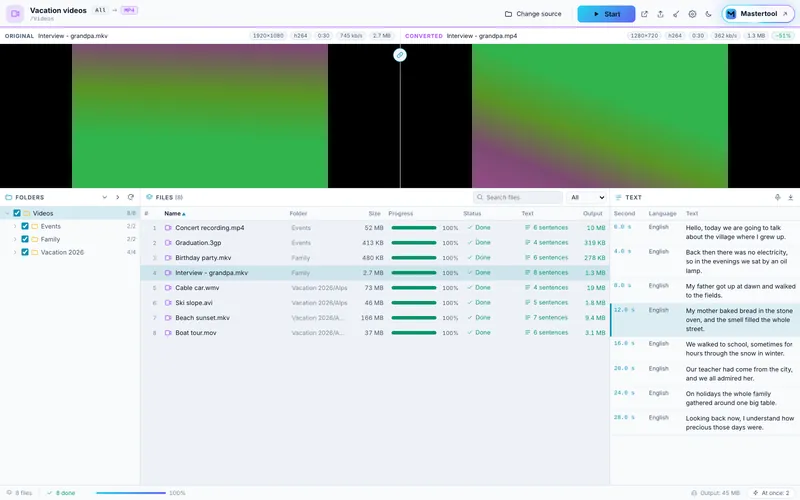Expand the Vacation 2026 tree node
Screen dimensions: 800x500
[x=15, y=252]
